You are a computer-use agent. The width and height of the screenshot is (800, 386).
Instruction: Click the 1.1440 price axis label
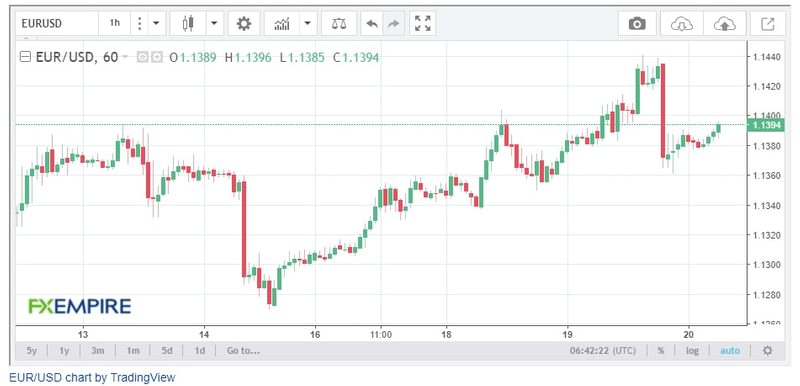point(766,57)
